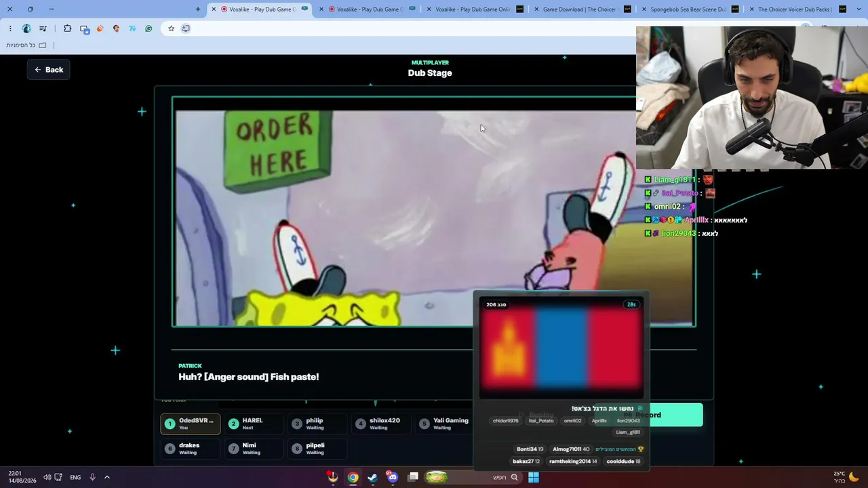Select player philip in turn list
868x488 pixels.
[x=317, y=424]
